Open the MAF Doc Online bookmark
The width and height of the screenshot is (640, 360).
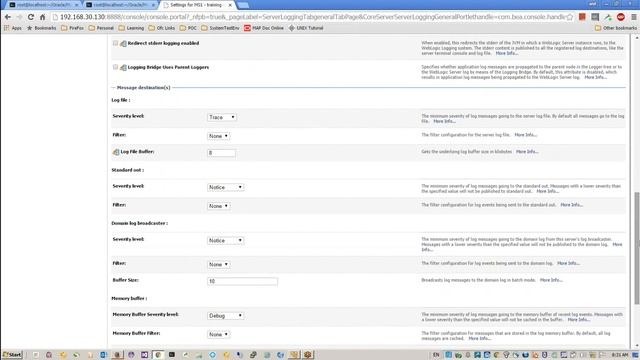[x=264, y=28]
